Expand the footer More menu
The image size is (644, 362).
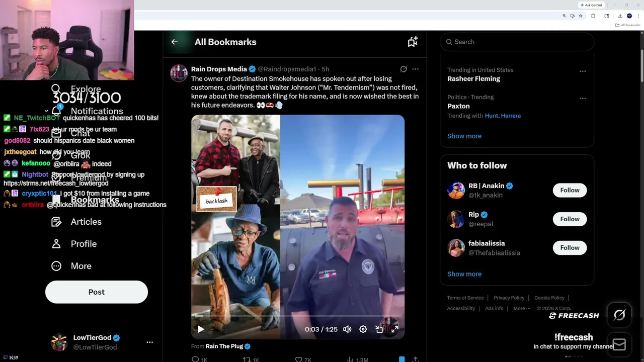click(x=522, y=308)
